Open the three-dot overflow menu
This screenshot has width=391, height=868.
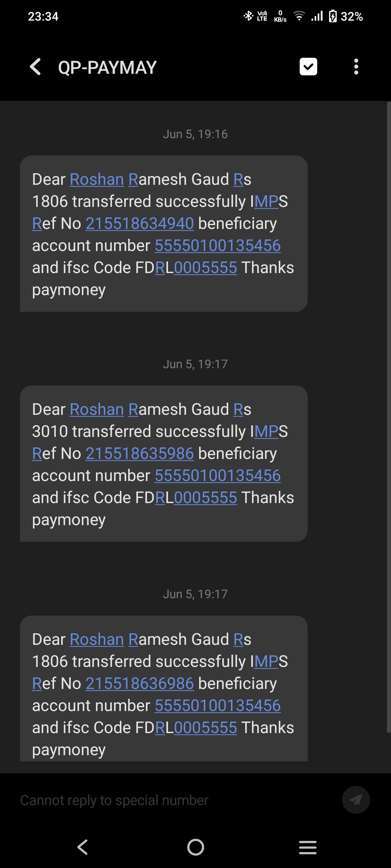356,67
